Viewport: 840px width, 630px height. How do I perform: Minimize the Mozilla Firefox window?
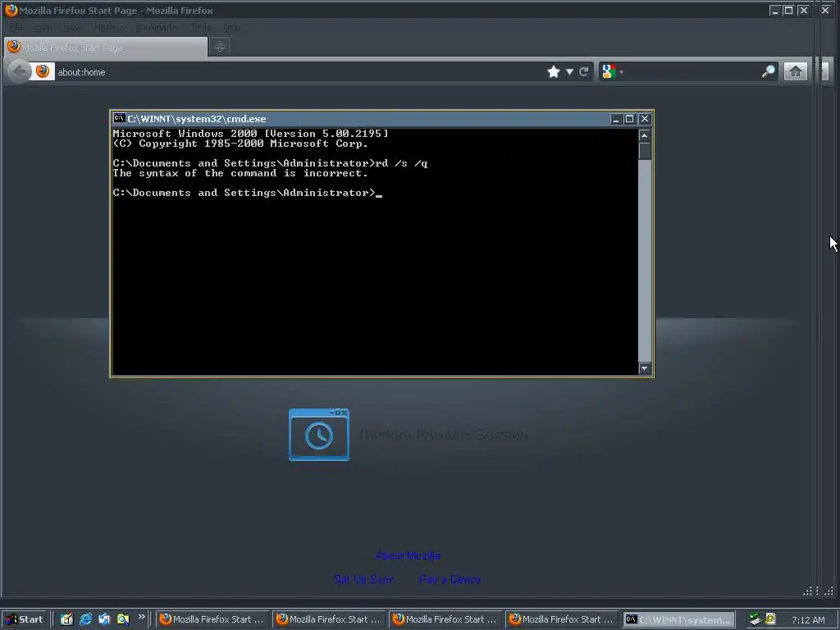pyautogui.click(x=774, y=10)
